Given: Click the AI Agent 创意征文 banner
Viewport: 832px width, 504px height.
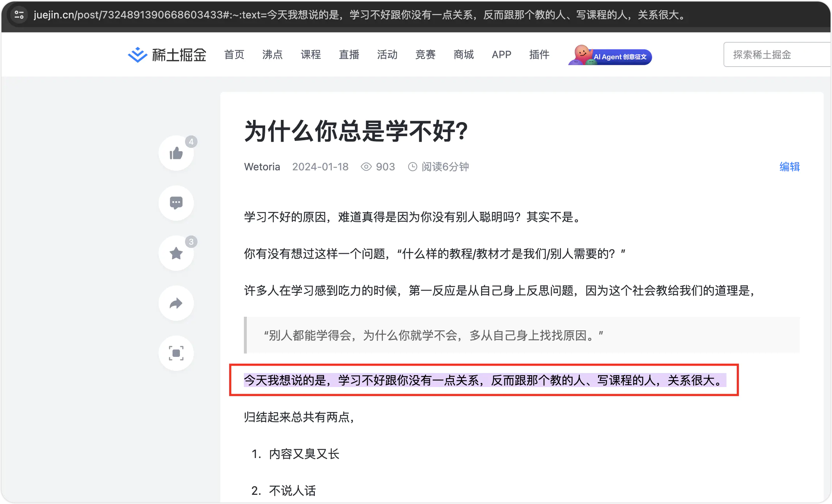Looking at the screenshot, I should pyautogui.click(x=611, y=56).
